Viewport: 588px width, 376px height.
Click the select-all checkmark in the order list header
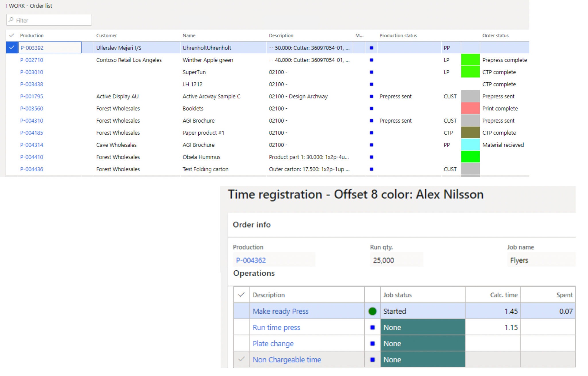11,35
